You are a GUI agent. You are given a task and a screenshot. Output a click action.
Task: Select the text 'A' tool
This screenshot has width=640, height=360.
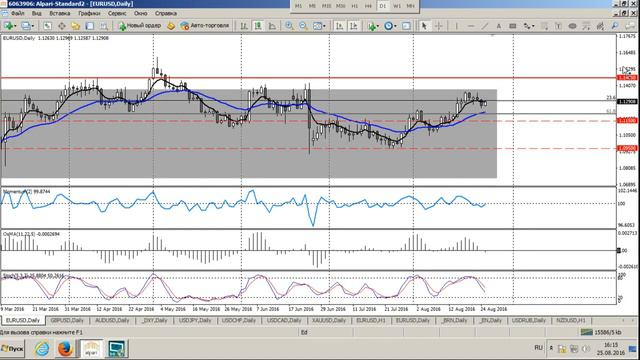498,26
